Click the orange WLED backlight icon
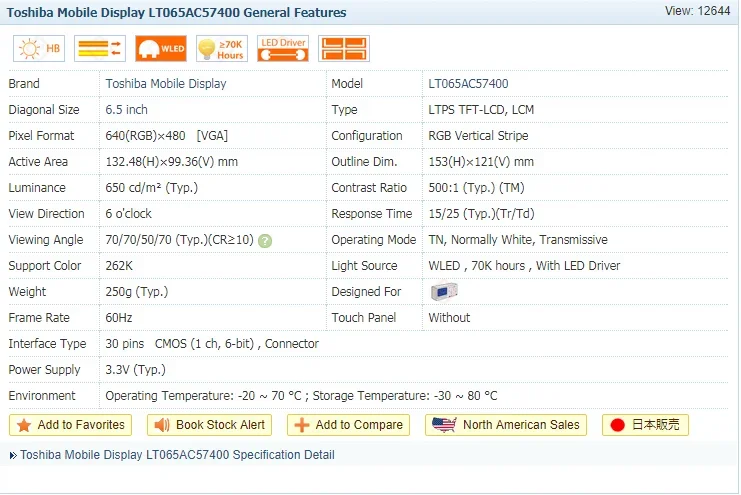 (161, 49)
